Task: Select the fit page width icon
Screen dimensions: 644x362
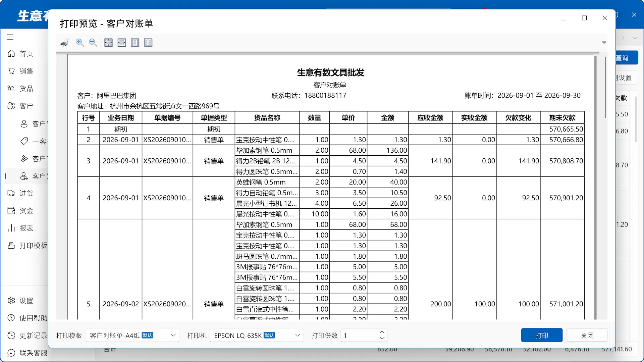Action: click(122, 43)
